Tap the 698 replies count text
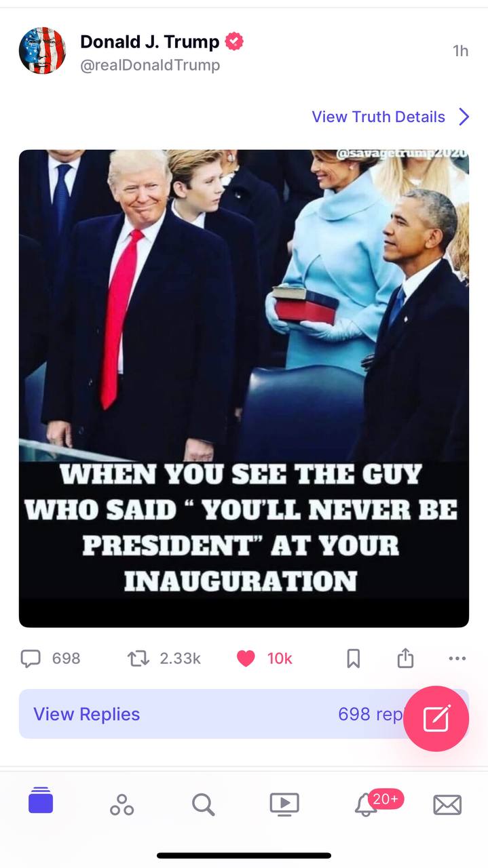488x868 pixels. coord(371,714)
